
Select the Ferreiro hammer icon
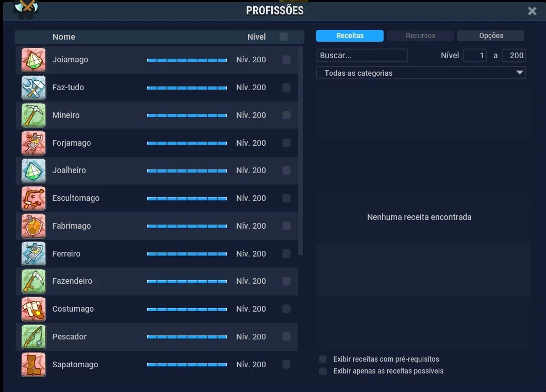pyautogui.click(x=34, y=254)
